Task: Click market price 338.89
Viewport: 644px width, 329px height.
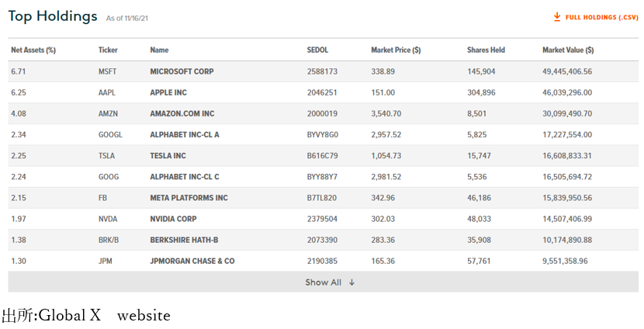Action: click(383, 71)
